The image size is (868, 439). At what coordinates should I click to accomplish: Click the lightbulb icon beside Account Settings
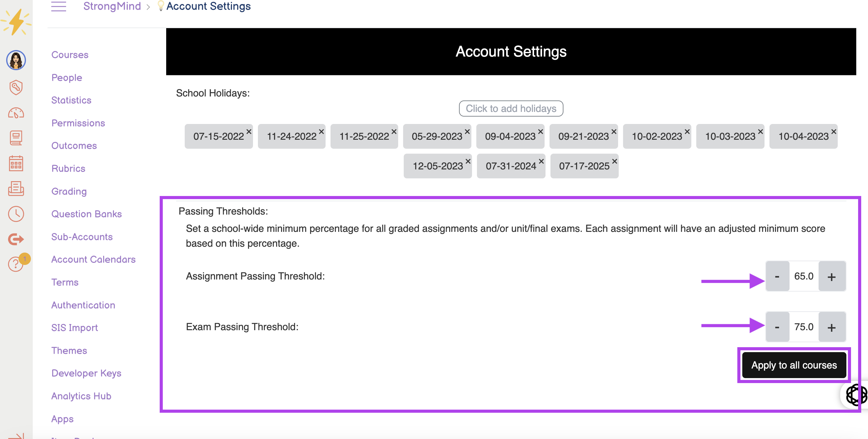coord(161,6)
